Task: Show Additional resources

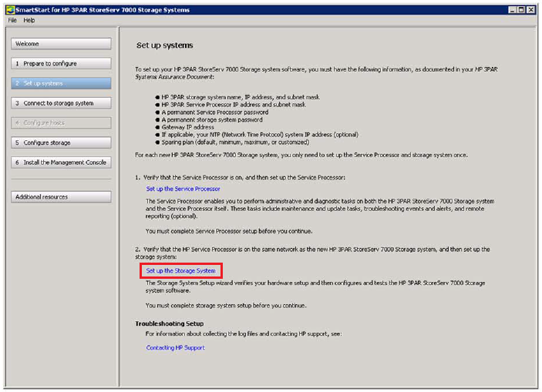Action: [x=62, y=197]
